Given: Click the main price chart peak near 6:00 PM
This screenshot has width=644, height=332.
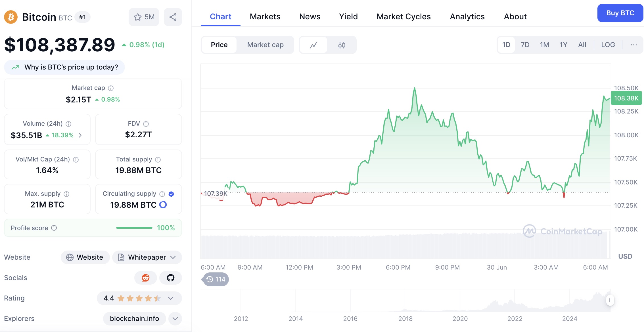Looking at the screenshot, I should (x=415, y=88).
